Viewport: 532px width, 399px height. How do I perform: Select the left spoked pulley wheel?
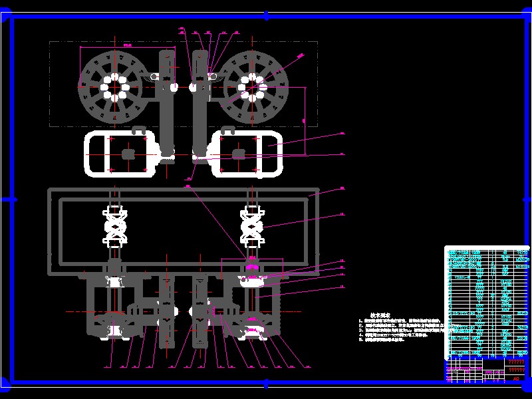coord(114,87)
